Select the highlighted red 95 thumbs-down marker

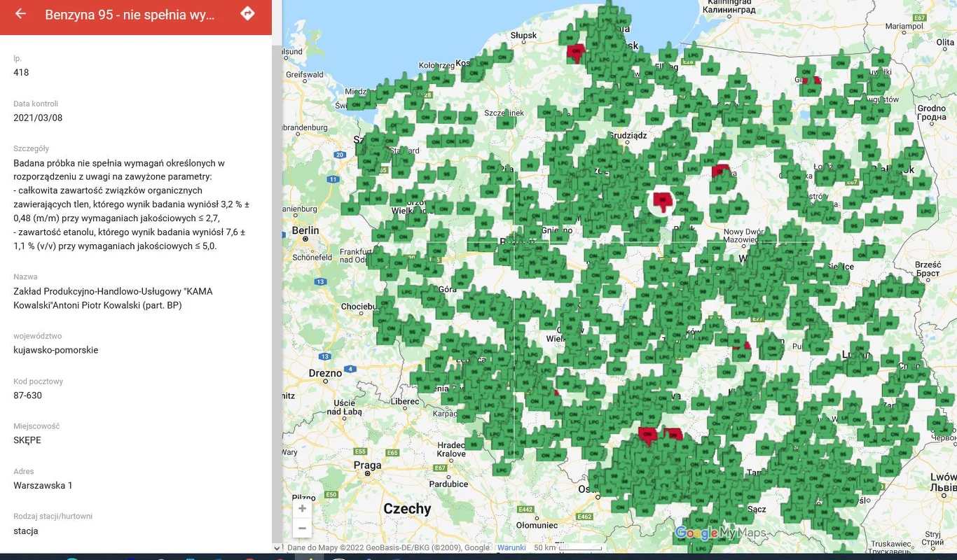pyautogui.click(x=661, y=201)
